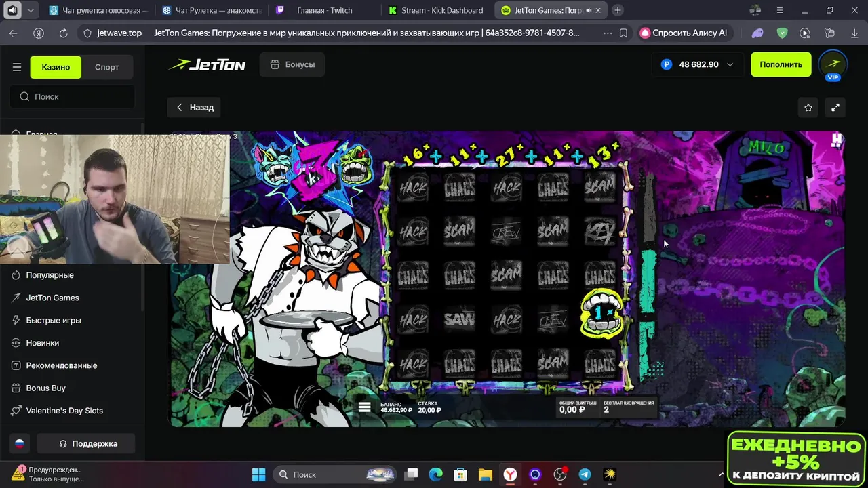Change language via Russian flag button
Screen dimensions: 868x488
[20, 443]
